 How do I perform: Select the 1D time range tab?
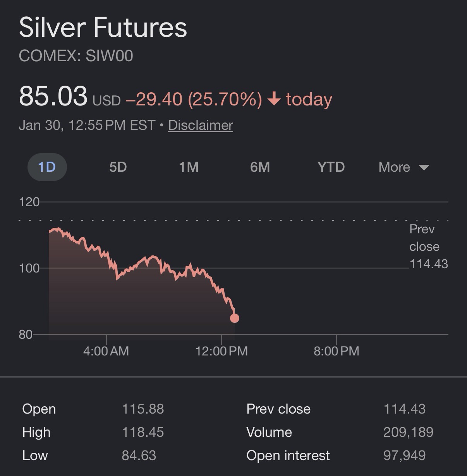[47, 167]
